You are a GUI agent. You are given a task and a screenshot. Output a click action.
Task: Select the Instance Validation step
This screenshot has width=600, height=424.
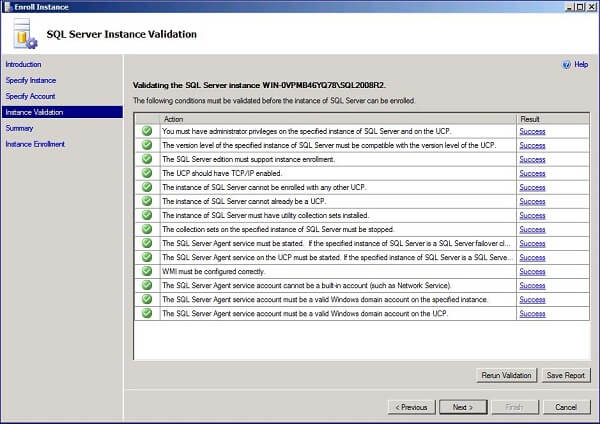[62, 112]
